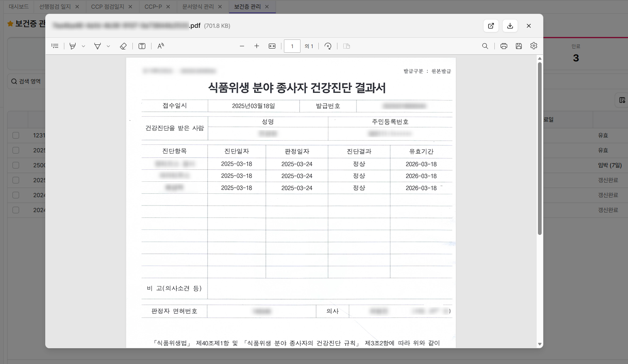Viewport: 628px width, 364px height.
Task: Click the 임박 (7일) status cell
Action: pos(610,165)
